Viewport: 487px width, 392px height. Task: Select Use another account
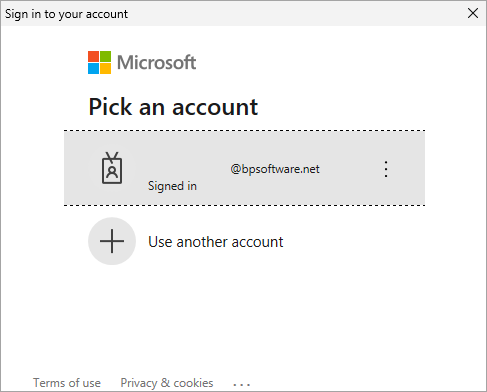coord(216,242)
